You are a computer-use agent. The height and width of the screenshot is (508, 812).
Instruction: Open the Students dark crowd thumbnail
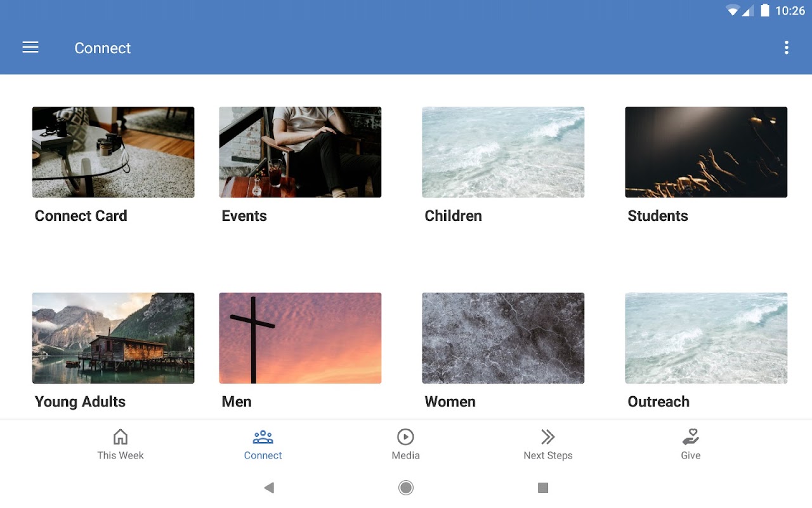pyautogui.click(x=706, y=152)
